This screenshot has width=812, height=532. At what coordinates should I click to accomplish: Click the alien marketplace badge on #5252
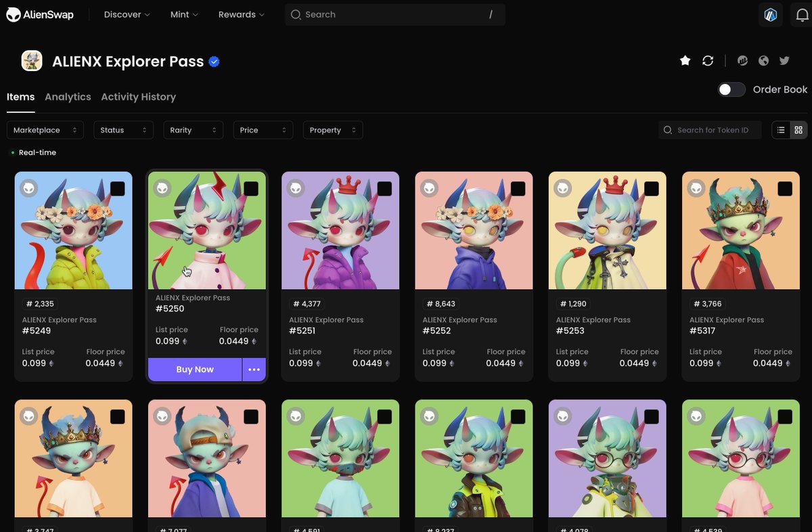tap(429, 188)
